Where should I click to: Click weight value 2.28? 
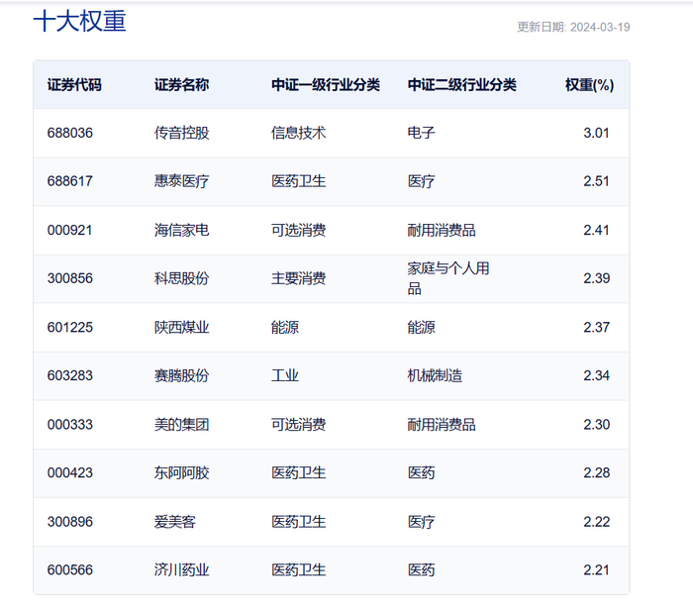coord(596,472)
